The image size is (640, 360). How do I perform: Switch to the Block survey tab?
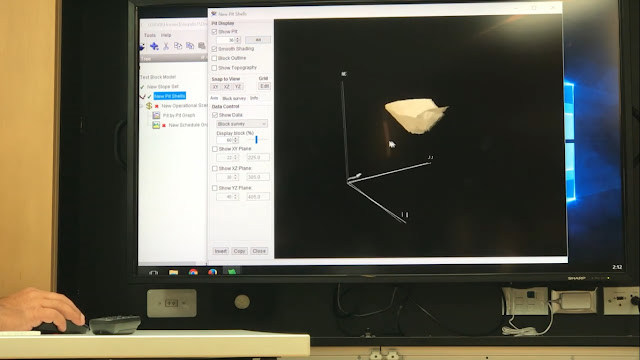(x=234, y=98)
